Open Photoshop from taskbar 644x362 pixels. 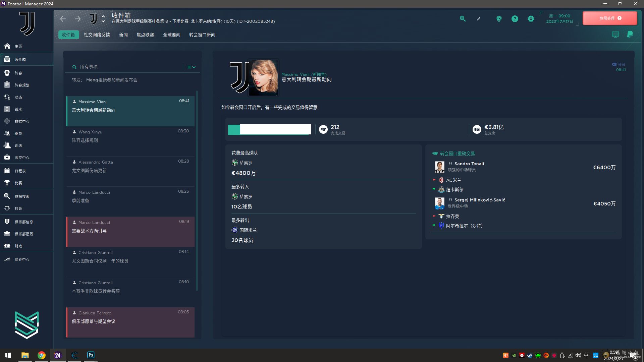click(91, 355)
